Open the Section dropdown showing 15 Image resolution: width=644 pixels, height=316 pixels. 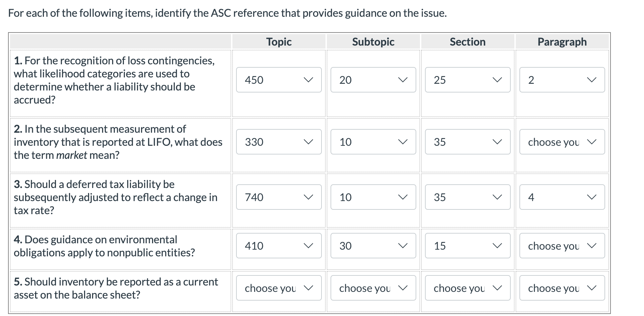tap(467, 246)
